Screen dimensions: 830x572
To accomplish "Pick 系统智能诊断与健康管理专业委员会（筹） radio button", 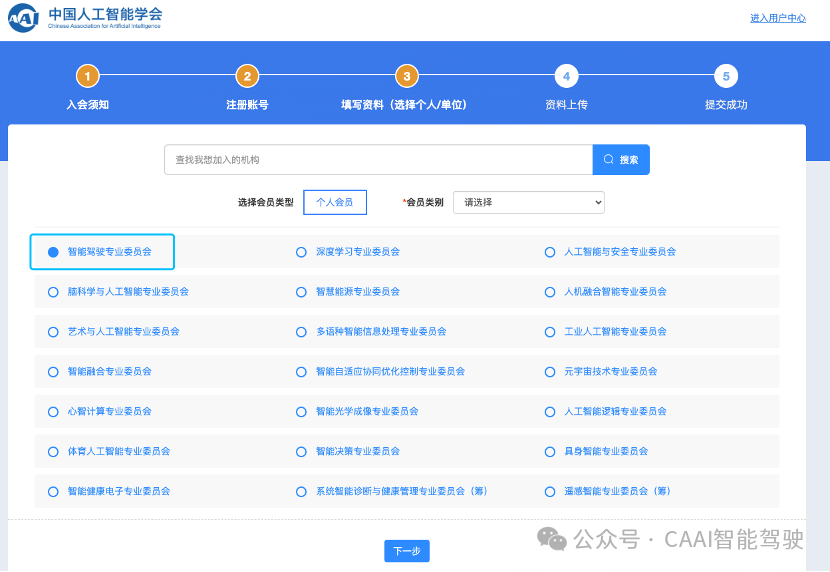I will 301,492.
